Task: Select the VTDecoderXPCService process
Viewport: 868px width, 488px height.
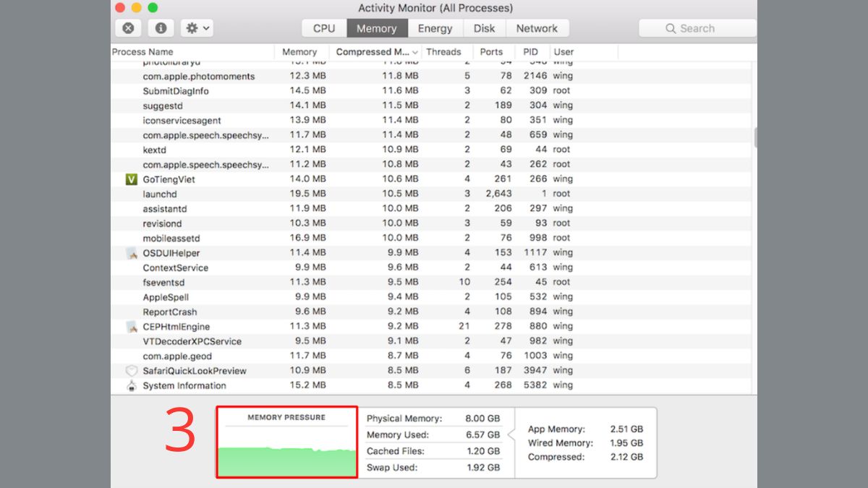Action: click(192, 341)
